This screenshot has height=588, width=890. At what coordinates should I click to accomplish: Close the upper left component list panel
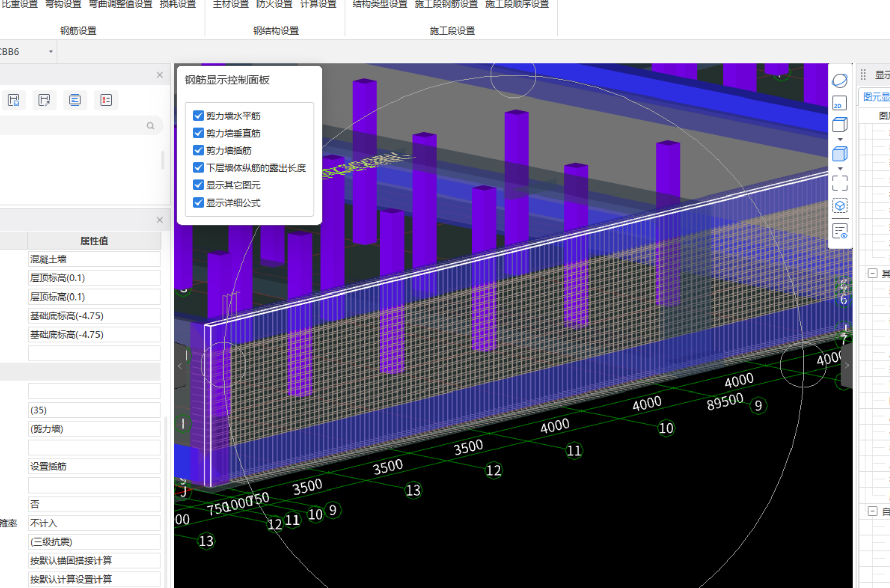160,75
